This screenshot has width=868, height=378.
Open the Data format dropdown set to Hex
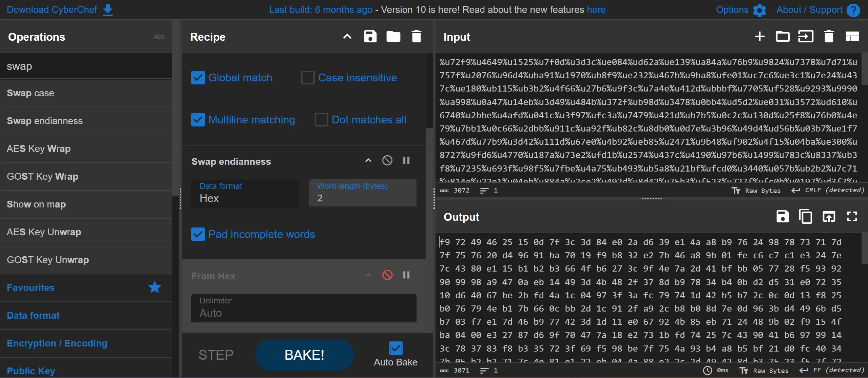[245, 194]
